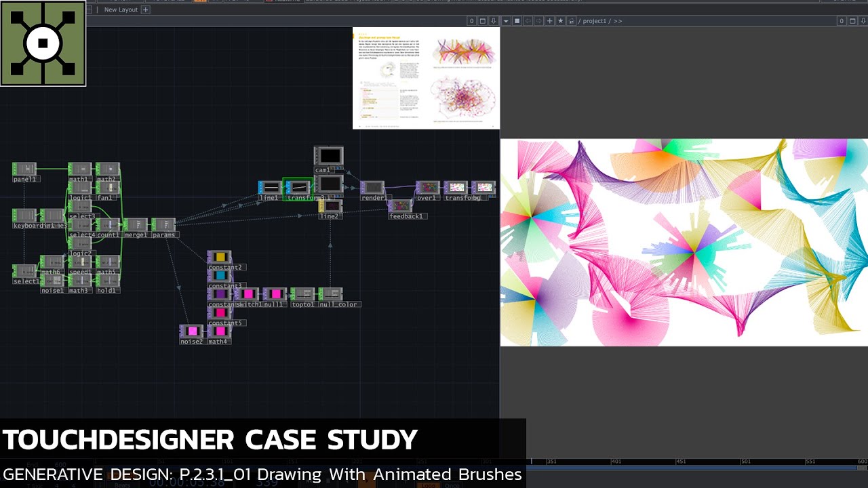Viewport: 868px width, 488px height.
Task: Select the noise2 TOP node
Action: (191, 331)
